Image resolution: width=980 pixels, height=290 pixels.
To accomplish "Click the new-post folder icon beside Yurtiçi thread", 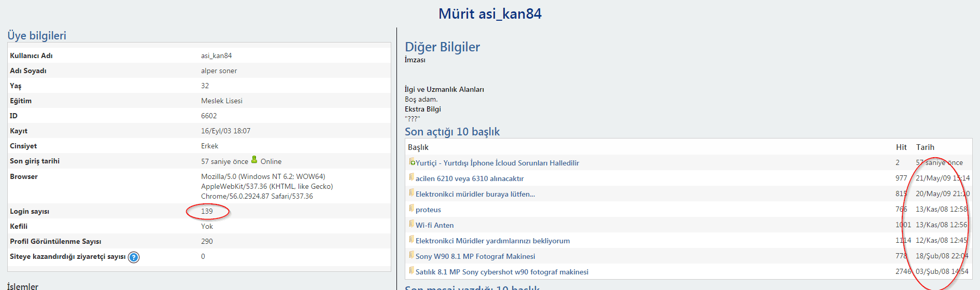I will 412,162.
